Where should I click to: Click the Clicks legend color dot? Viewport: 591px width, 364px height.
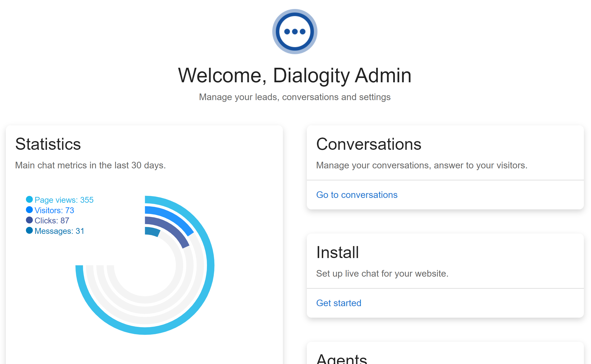[29, 220]
